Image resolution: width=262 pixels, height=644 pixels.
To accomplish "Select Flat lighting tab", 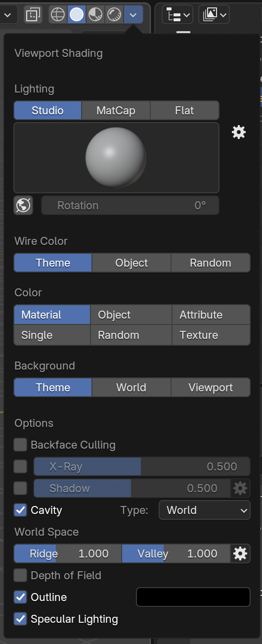I will tap(184, 110).
